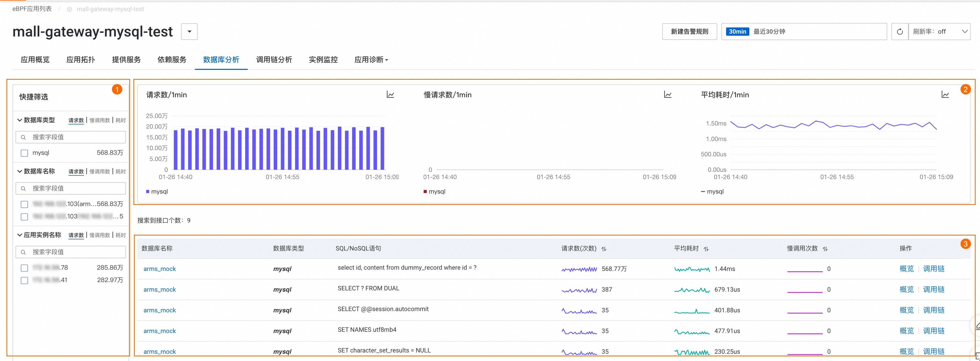Screen dimensions: 980x361
Task: Open the 应用诊断 tab menu
Action: (x=371, y=60)
